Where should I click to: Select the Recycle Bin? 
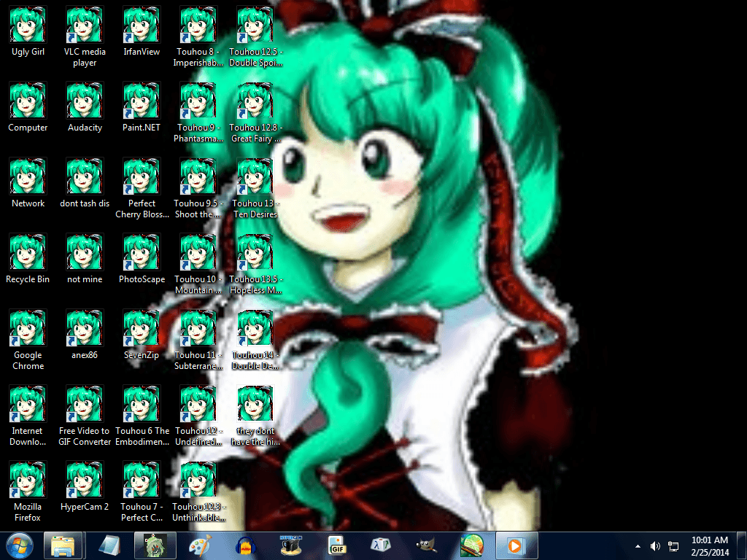[x=27, y=253]
